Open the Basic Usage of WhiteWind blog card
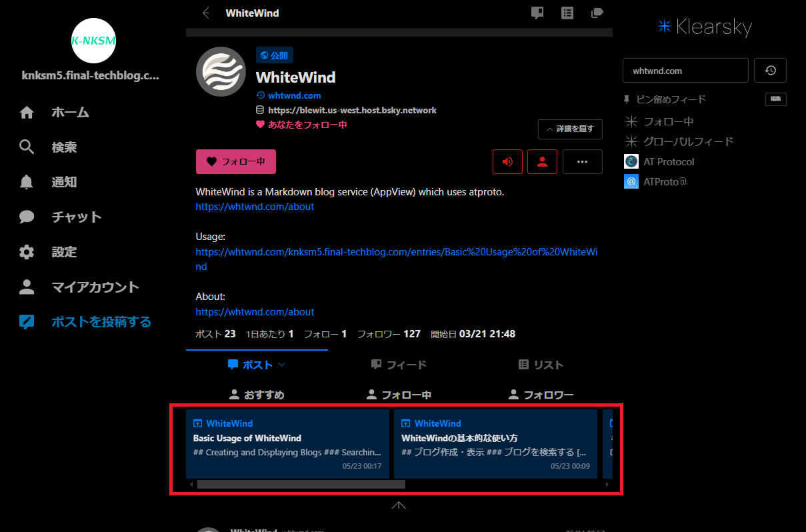This screenshot has width=806, height=532. click(287, 443)
